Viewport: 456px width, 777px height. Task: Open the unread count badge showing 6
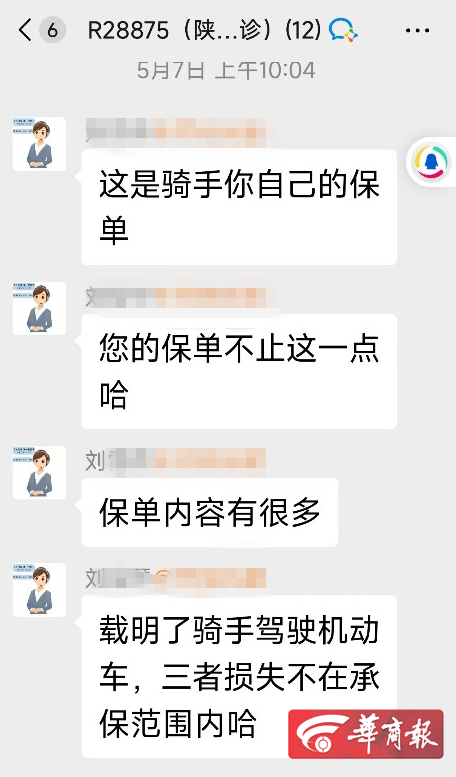pyautogui.click(x=52, y=31)
